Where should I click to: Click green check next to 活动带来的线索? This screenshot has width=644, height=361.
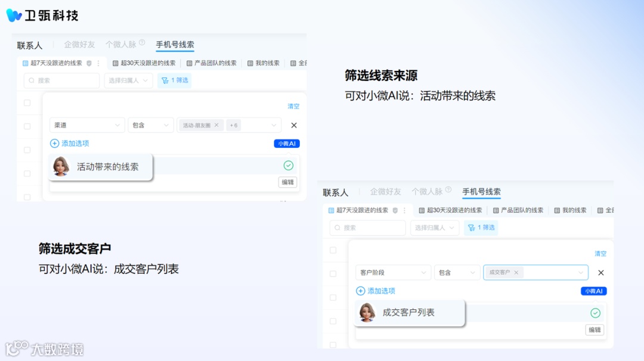point(289,166)
